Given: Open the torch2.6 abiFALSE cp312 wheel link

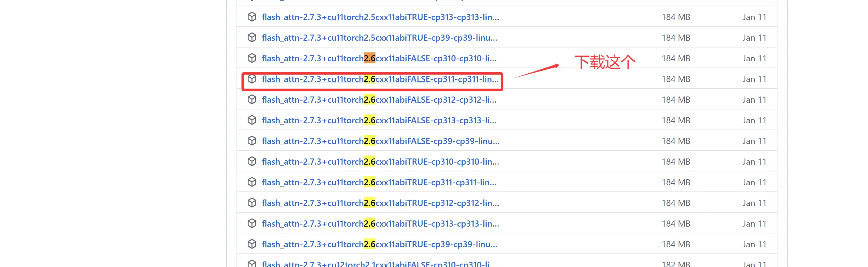Looking at the screenshot, I should pos(379,100).
